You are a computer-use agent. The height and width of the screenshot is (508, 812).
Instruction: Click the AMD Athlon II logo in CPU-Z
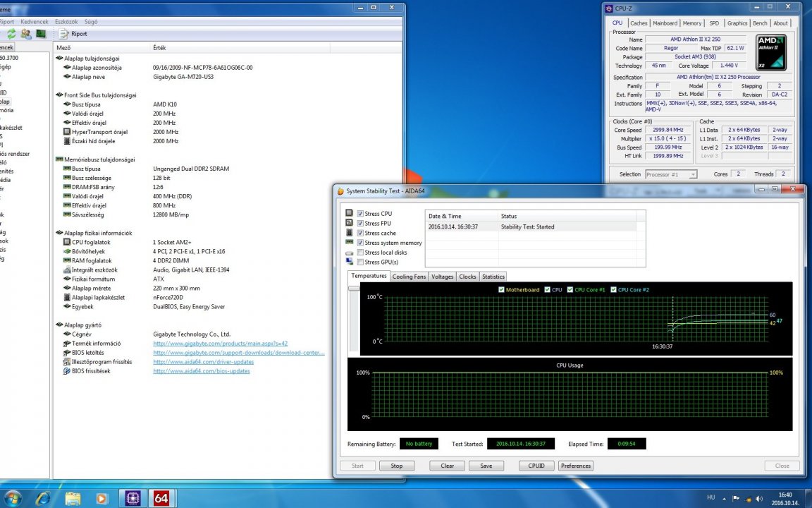pos(772,52)
